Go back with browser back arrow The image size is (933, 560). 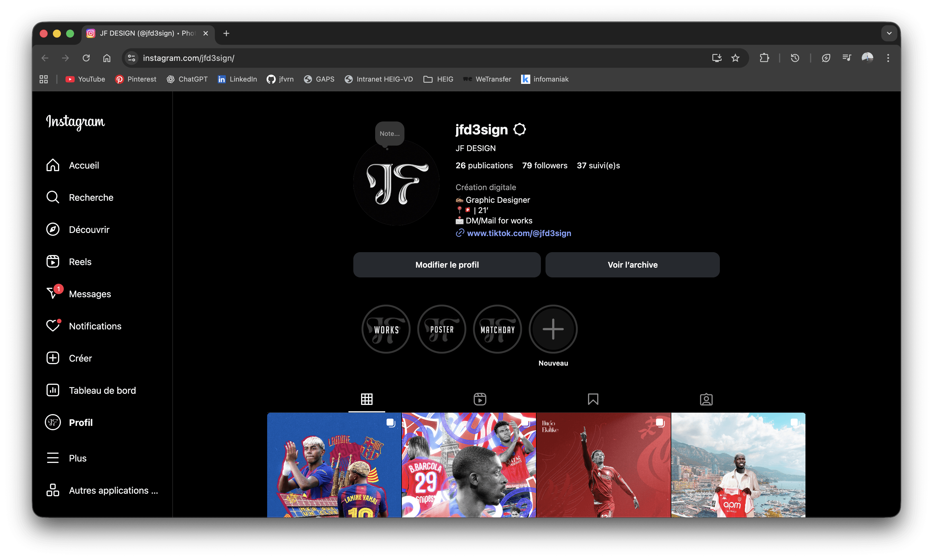coord(45,58)
